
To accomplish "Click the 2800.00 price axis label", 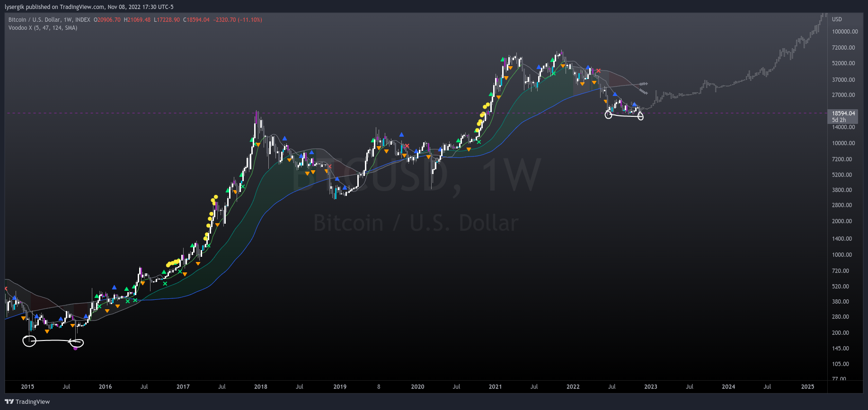I will [x=842, y=205].
